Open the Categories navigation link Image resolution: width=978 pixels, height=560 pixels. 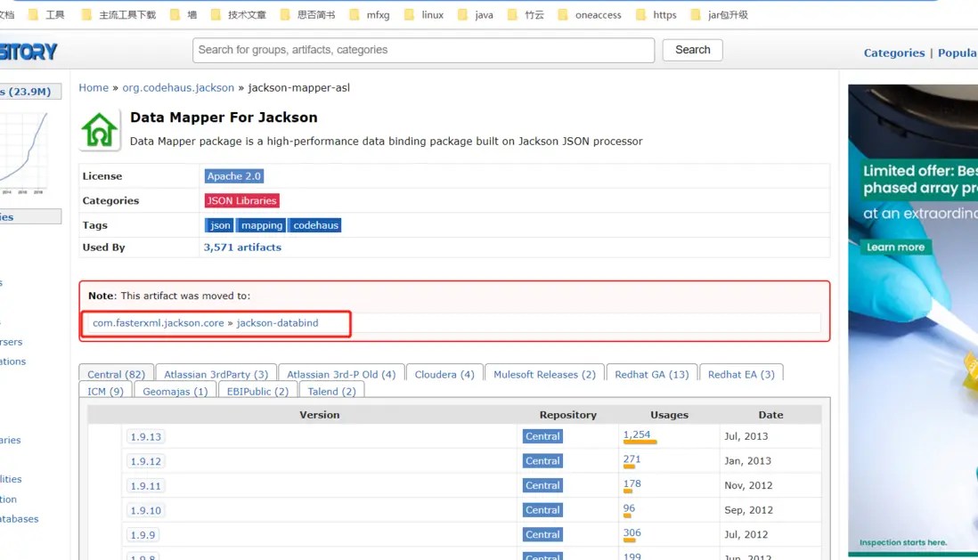point(893,53)
